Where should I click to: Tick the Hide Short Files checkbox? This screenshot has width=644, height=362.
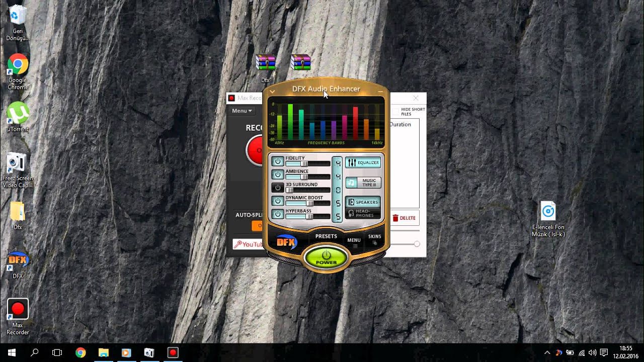(x=395, y=111)
